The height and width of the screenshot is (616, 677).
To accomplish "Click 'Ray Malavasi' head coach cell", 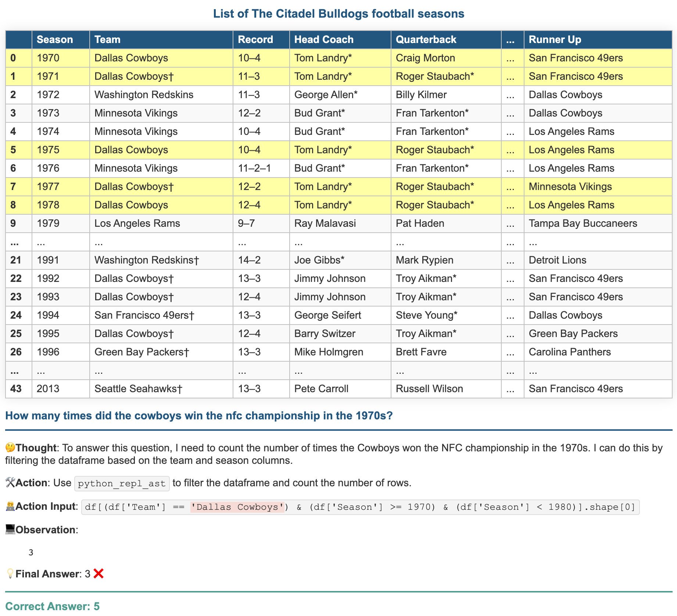I will pos(340,223).
